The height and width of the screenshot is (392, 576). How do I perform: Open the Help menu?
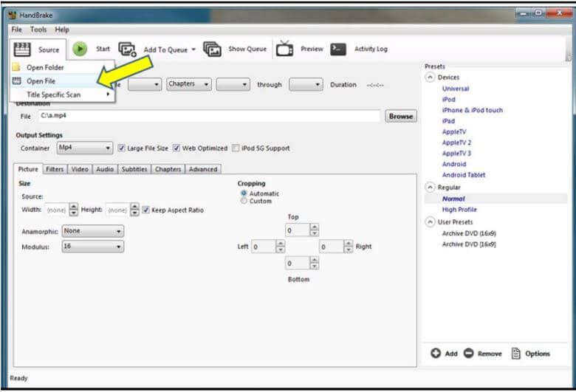tap(62, 30)
